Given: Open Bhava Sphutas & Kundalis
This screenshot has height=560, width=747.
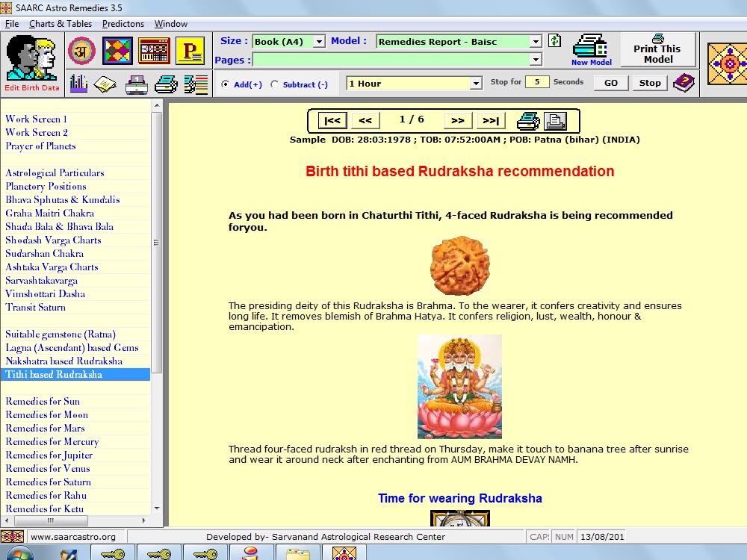Looking at the screenshot, I should (x=63, y=200).
